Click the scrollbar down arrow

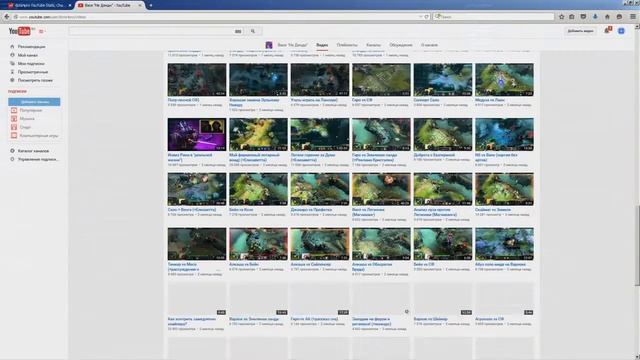pos(637,356)
